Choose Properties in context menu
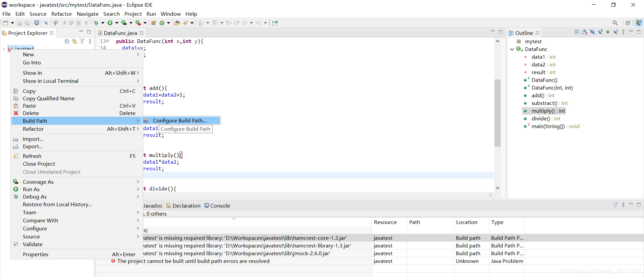 pos(77,254)
